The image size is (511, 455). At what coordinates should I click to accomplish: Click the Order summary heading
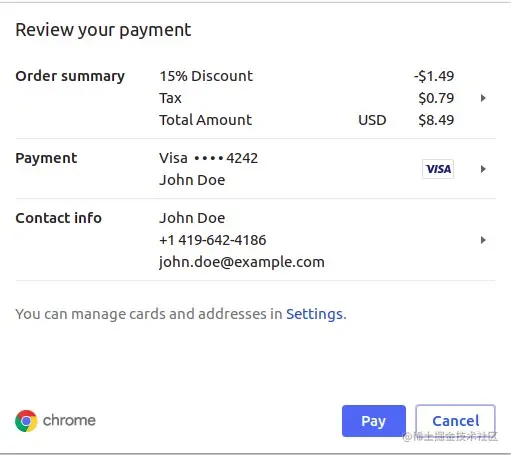point(70,77)
